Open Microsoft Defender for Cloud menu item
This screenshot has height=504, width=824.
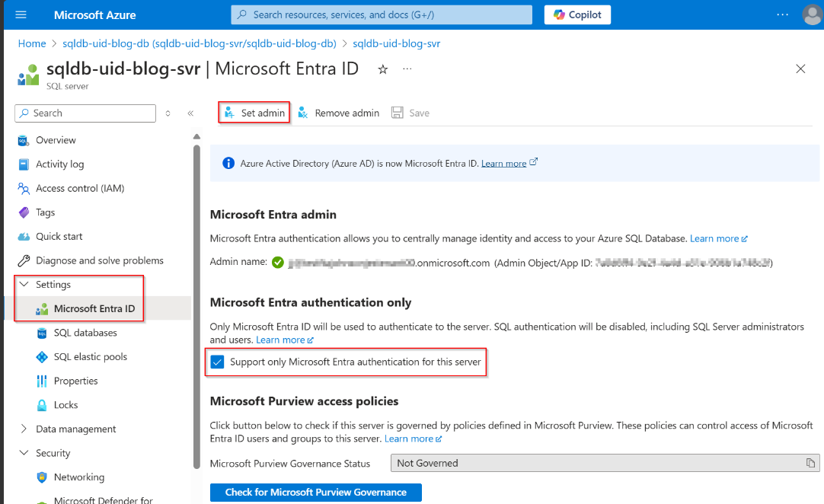point(103,499)
